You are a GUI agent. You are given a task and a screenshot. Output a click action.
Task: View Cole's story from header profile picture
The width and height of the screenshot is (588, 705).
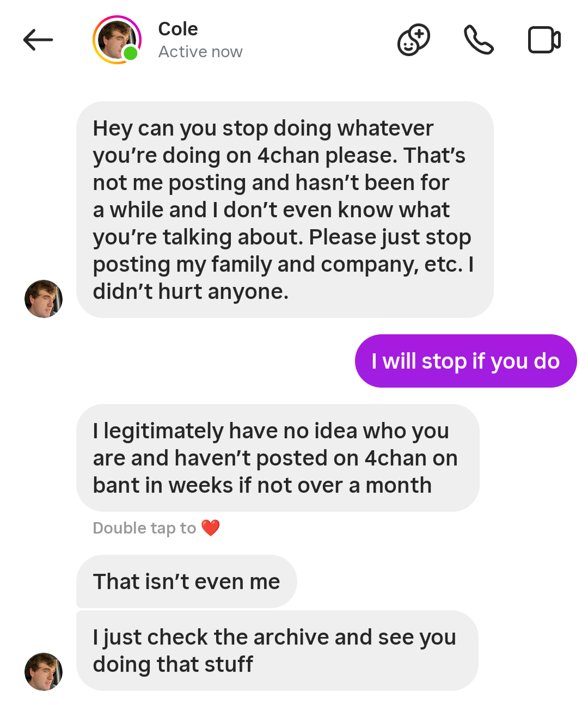point(116,39)
